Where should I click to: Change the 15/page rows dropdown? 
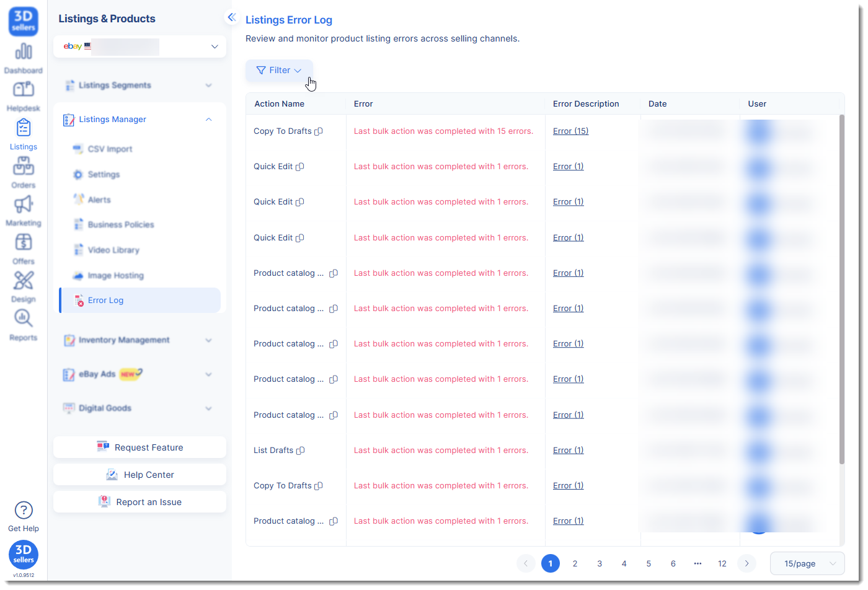(x=807, y=563)
